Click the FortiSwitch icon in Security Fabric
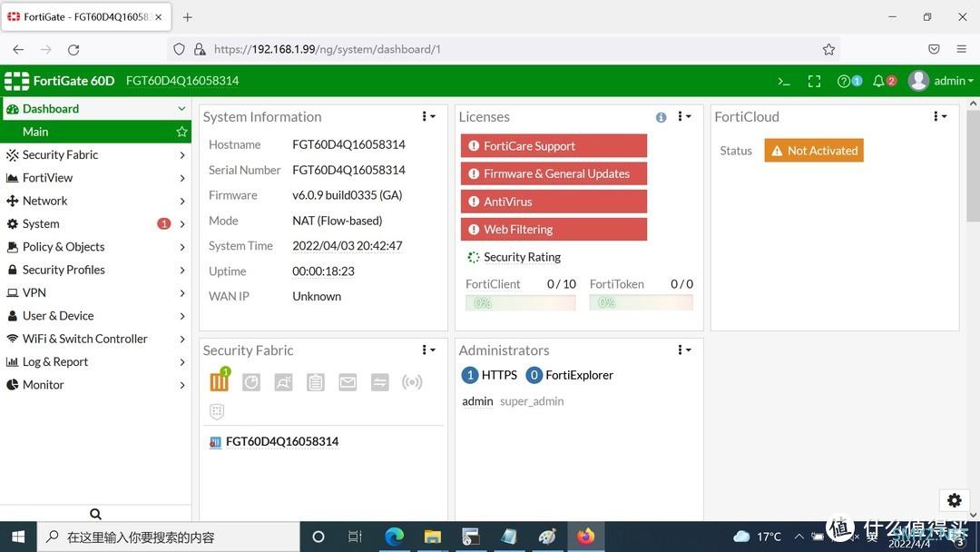Screen dimensions: 980x552 tap(379, 382)
